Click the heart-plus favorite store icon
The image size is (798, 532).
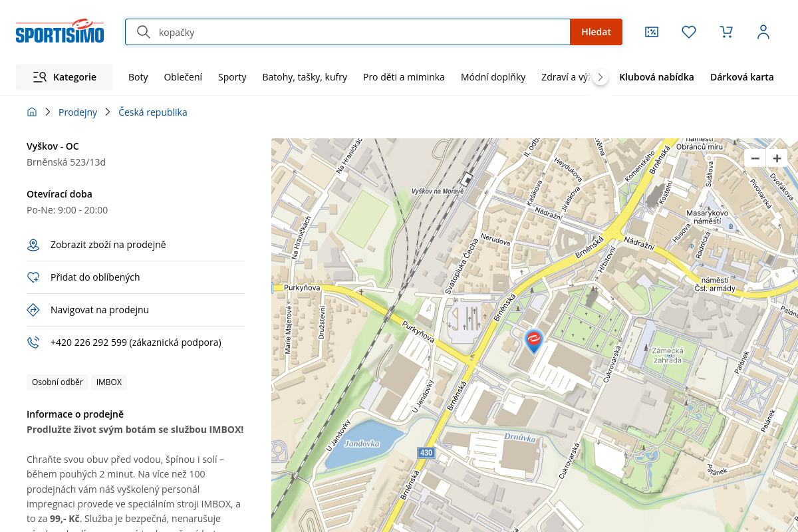pyautogui.click(x=33, y=277)
